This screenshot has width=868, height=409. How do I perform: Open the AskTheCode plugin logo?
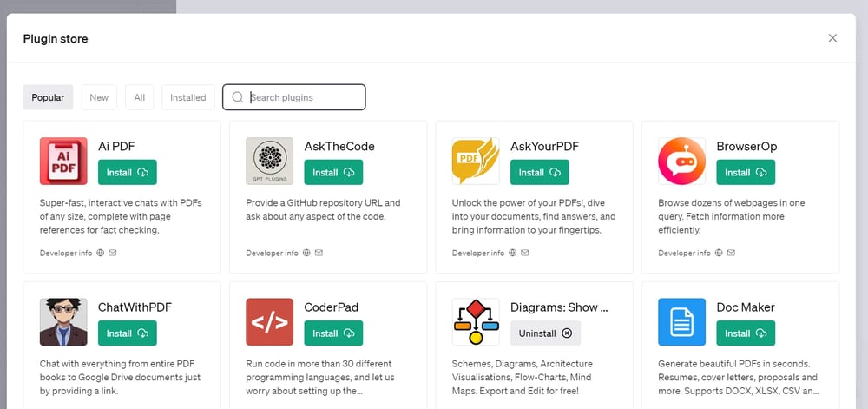point(270,161)
